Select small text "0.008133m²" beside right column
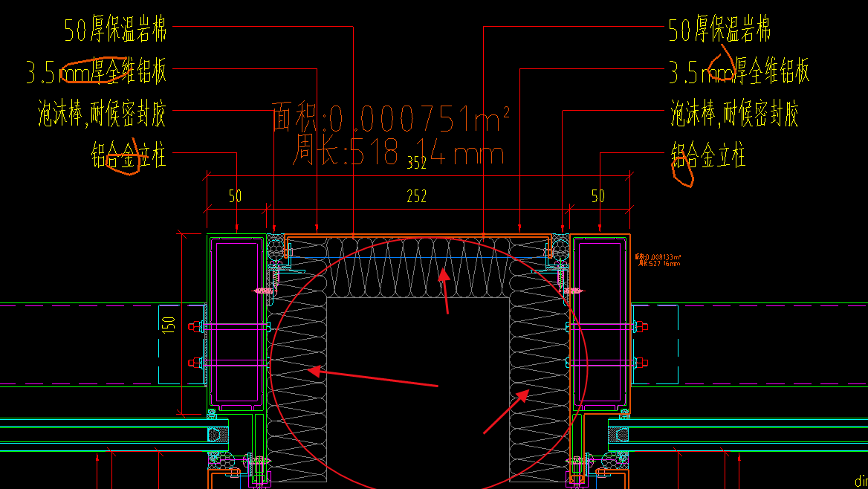Viewport: 868px width, 489px height. pyautogui.click(x=662, y=257)
